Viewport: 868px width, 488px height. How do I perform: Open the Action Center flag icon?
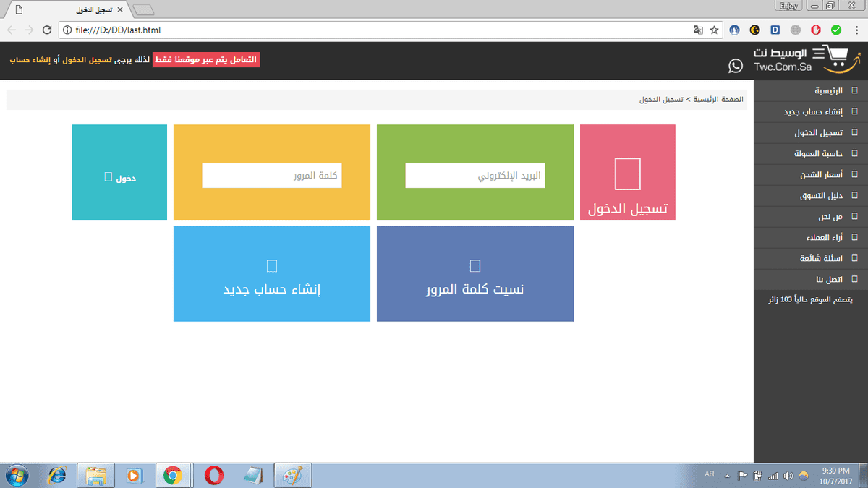click(742, 475)
